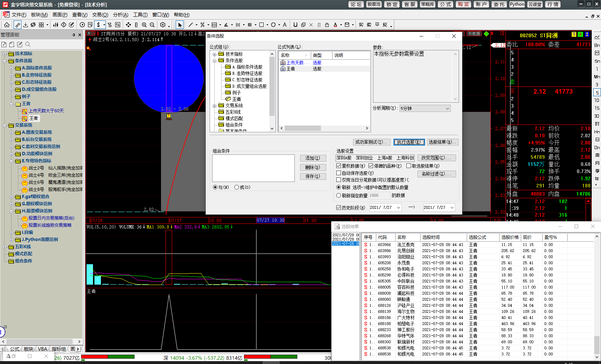Switch to the VBA tab at panel bottom

[43, 349]
